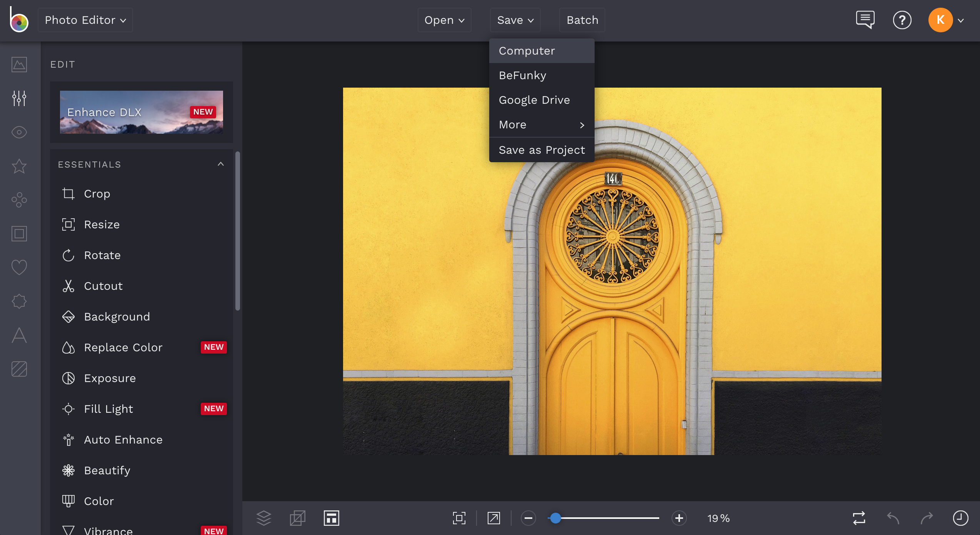Select the Rotate tool
Image resolution: width=980 pixels, height=535 pixels.
coord(102,255)
